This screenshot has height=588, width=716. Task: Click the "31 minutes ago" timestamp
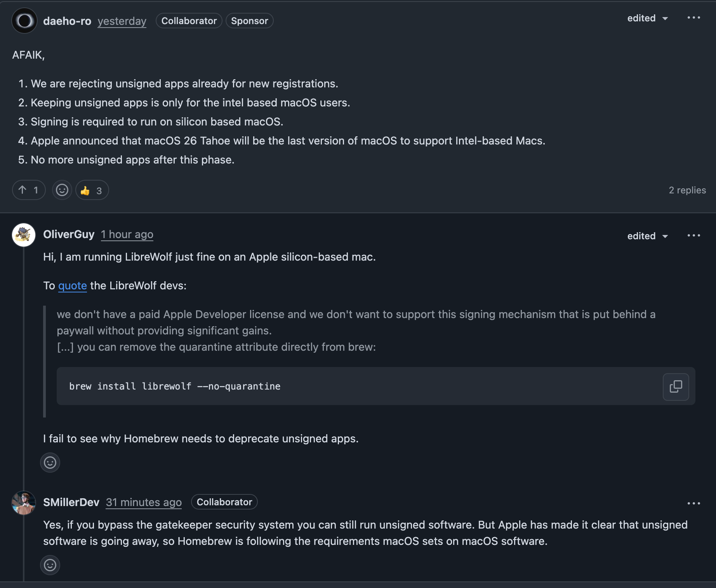[x=144, y=503]
